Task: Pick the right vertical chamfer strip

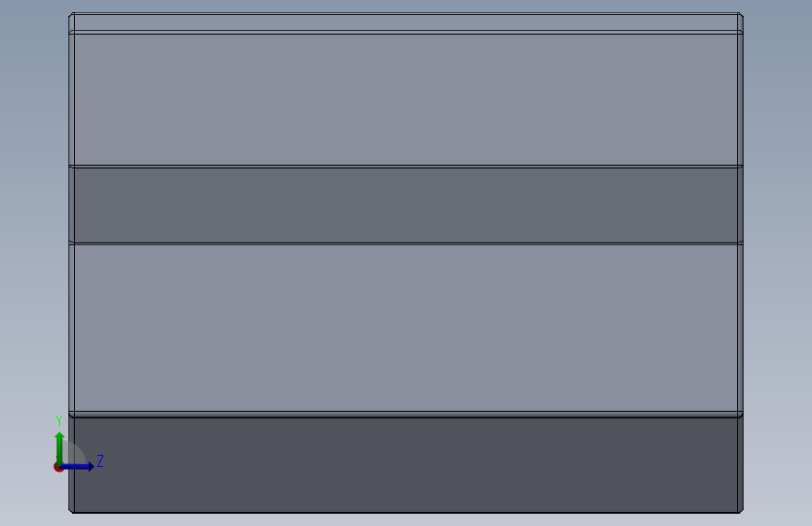Action: tap(741, 263)
